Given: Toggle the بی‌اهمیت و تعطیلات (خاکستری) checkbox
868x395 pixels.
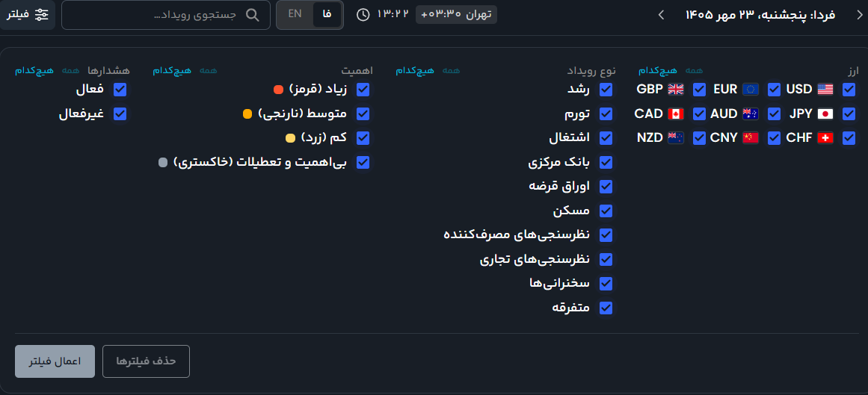Looking at the screenshot, I should tap(363, 162).
